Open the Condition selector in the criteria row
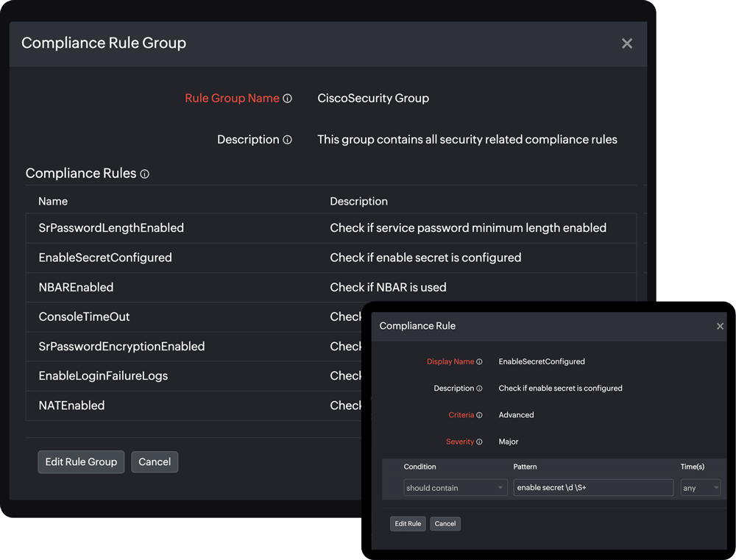 [455, 487]
